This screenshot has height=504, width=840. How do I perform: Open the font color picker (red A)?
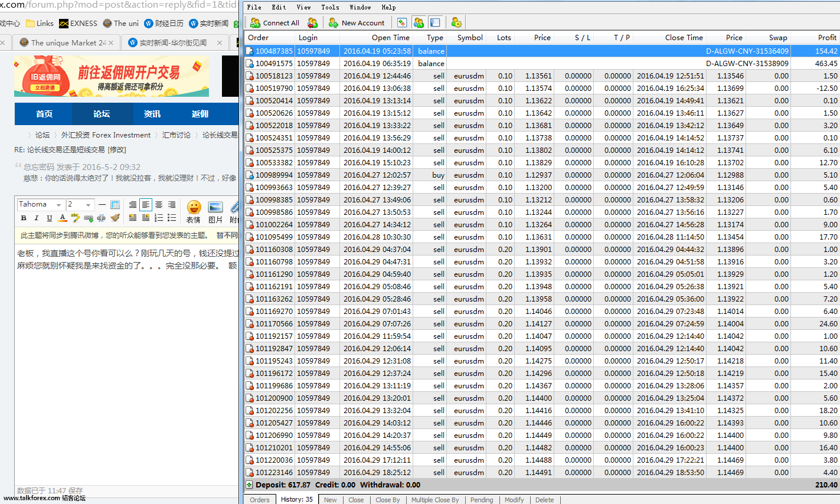[63, 218]
